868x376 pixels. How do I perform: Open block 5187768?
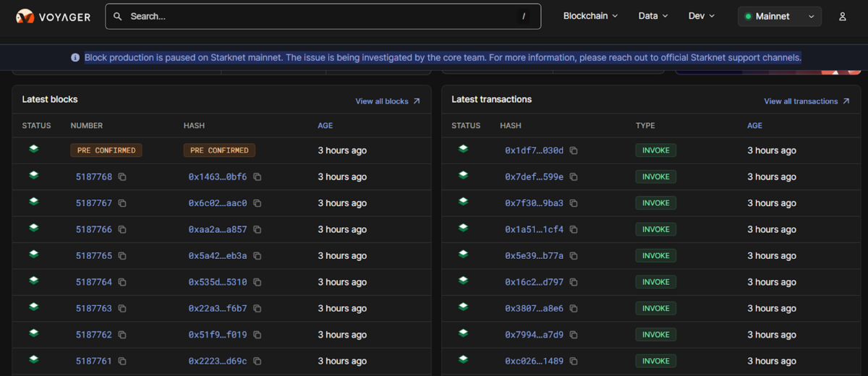point(94,177)
